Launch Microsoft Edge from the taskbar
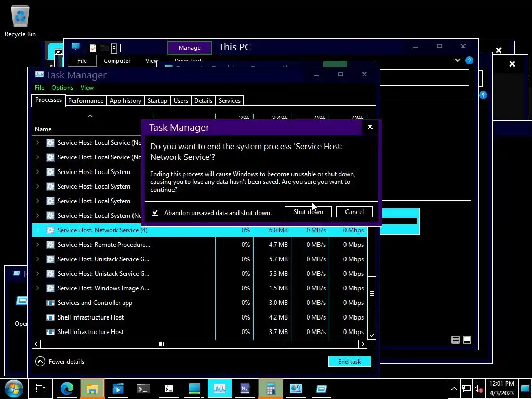The image size is (532, 399). [67, 389]
